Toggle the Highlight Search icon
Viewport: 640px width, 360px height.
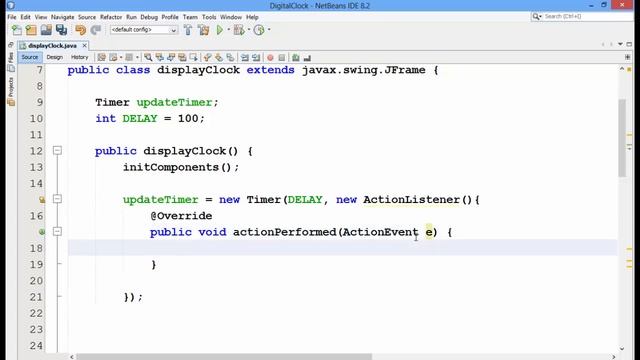point(182,58)
